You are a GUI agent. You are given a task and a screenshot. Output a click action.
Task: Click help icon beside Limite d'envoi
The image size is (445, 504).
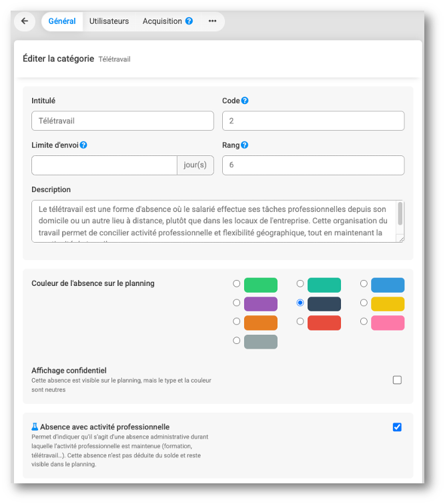pyautogui.click(x=83, y=145)
